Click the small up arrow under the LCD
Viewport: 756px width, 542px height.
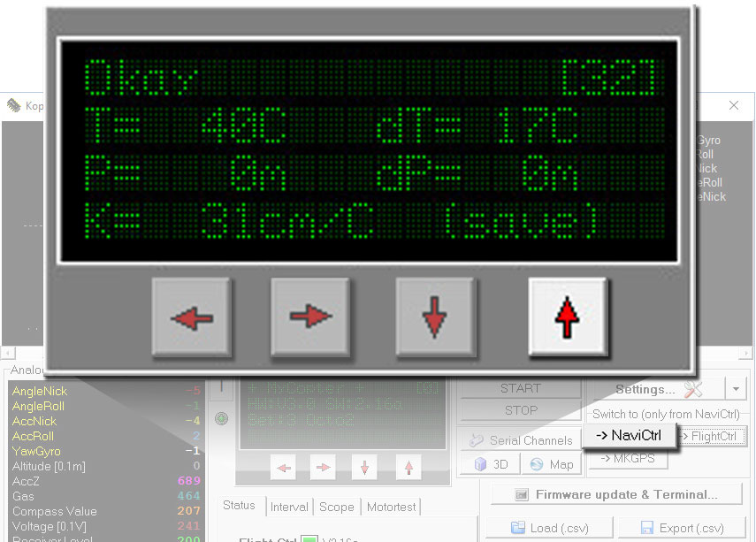tap(407, 468)
